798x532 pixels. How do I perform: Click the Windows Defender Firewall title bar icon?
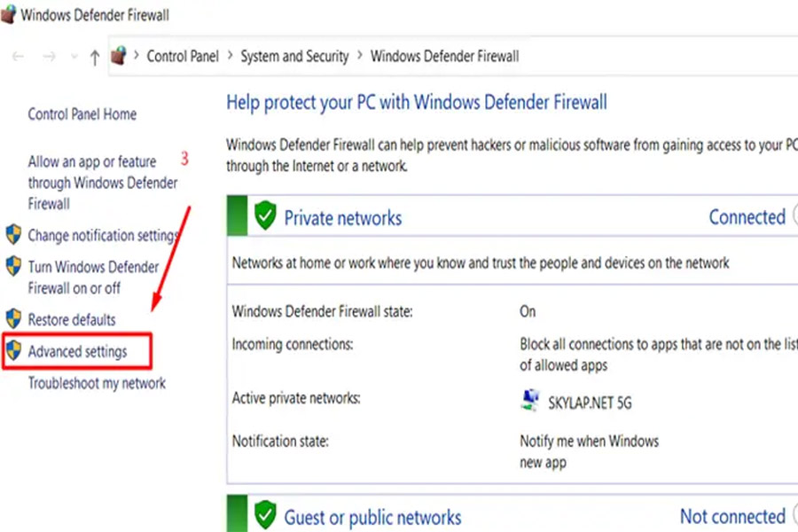click(x=8, y=14)
